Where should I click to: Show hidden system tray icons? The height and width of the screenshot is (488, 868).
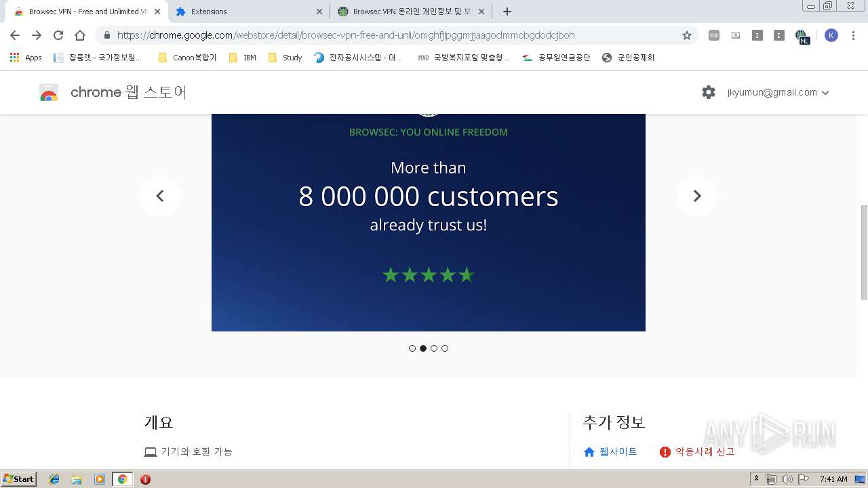point(756,479)
